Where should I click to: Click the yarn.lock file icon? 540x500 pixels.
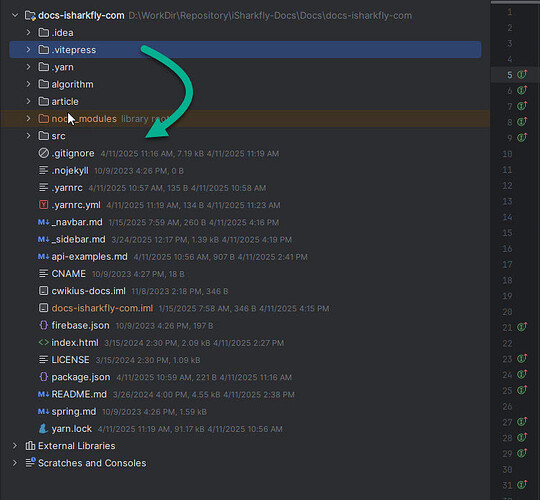click(43, 429)
